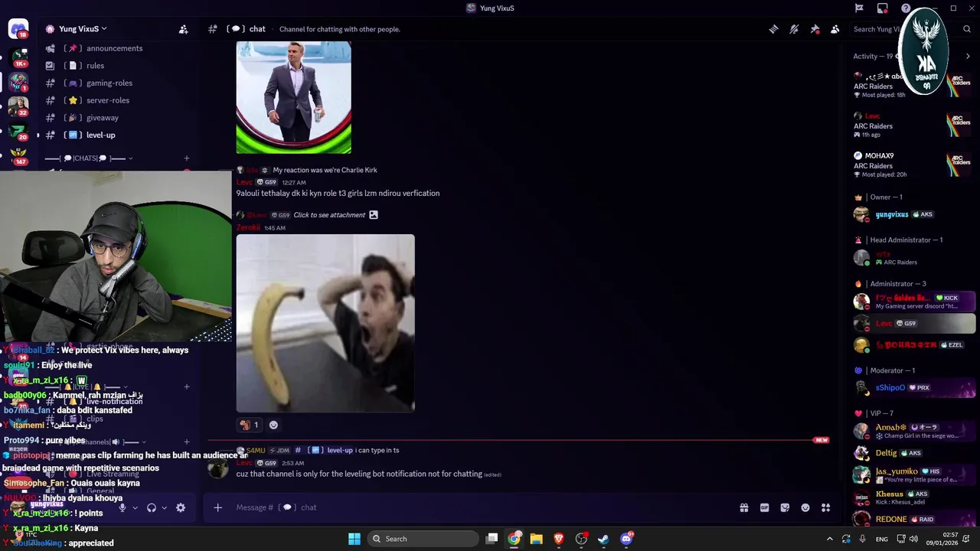Toggle headphones deafen in user panel
Viewport: 980px width, 551px height.
[152, 507]
